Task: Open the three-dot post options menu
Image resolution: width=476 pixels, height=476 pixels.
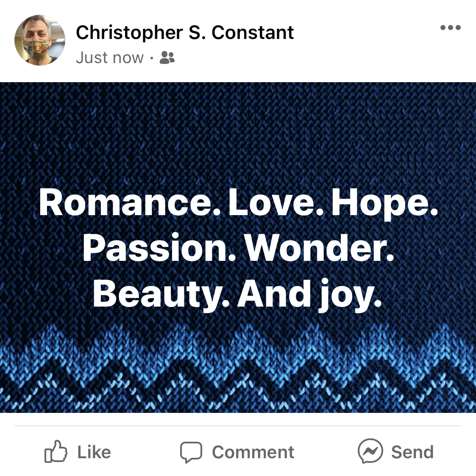Action: click(x=451, y=28)
